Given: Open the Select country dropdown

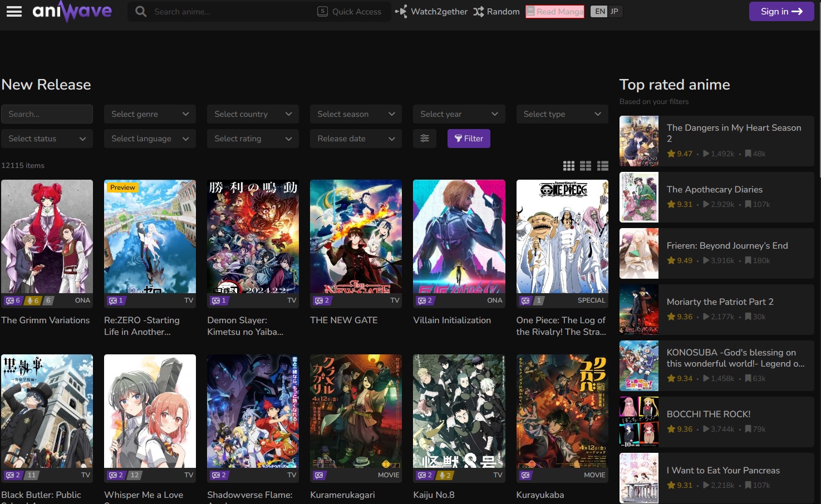Looking at the screenshot, I should click(x=253, y=114).
